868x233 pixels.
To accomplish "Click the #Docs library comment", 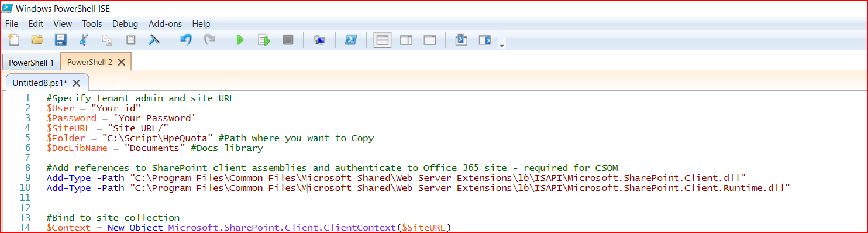I will (x=227, y=148).
